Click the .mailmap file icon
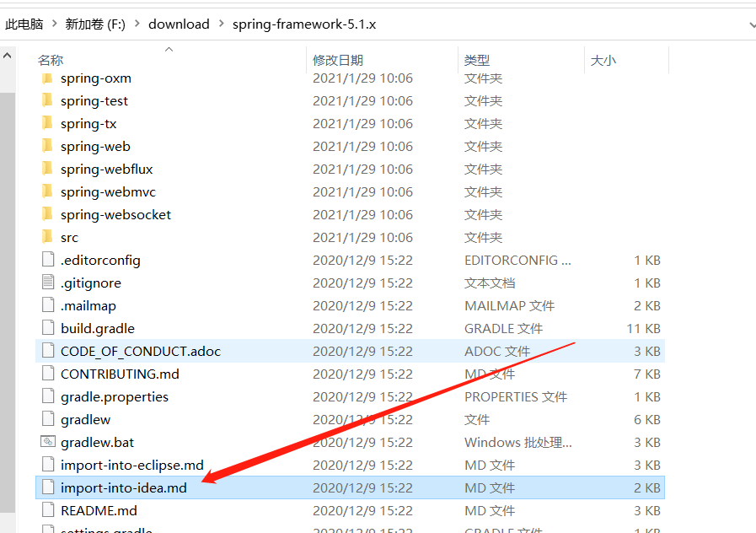Image resolution: width=756 pixels, height=533 pixels. (48, 304)
